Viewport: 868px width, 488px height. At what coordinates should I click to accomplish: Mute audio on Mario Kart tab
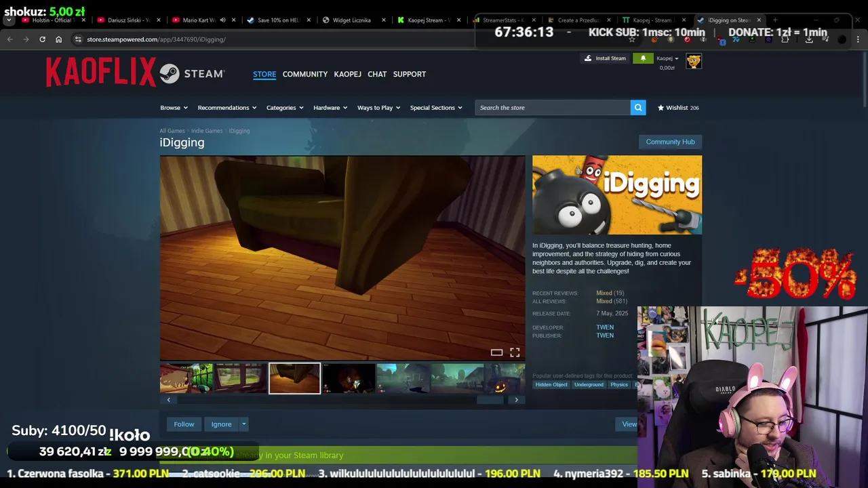pos(222,20)
